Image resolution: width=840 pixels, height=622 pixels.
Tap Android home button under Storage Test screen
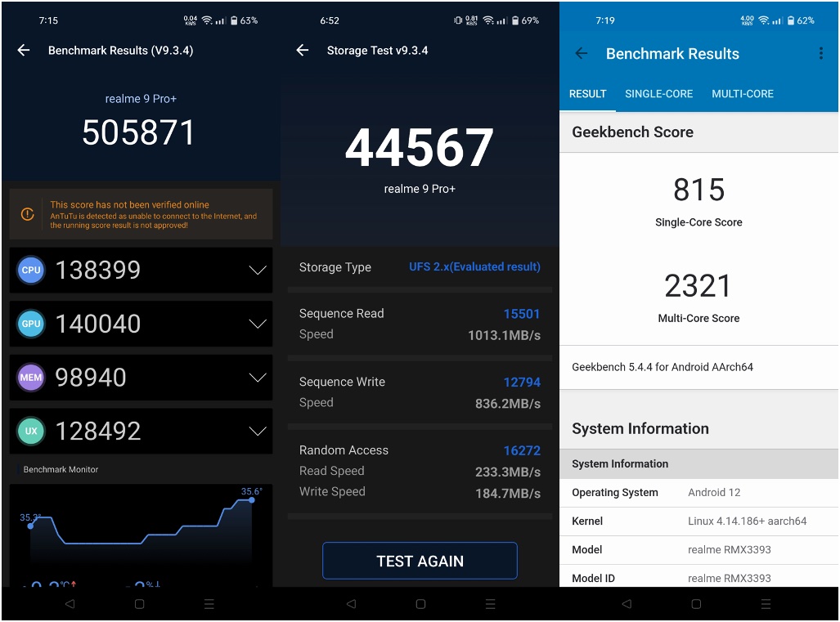coord(420,604)
